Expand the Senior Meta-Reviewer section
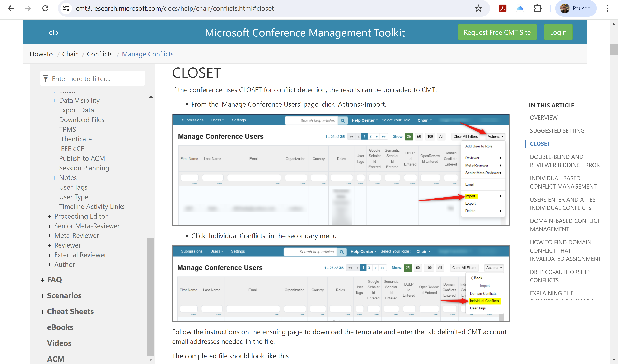This screenshot has height=364, width=618. (49, 226)
